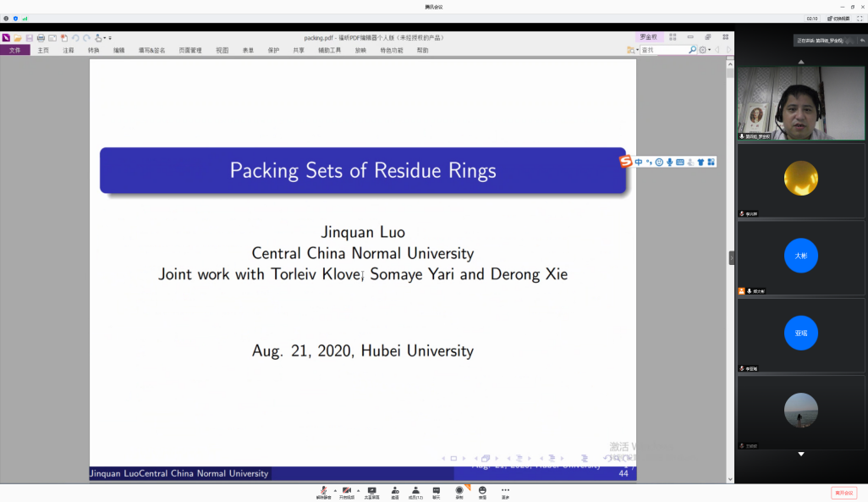Click the red 离开会议 leave meeting button
The image size is (868, 502).
843,493
